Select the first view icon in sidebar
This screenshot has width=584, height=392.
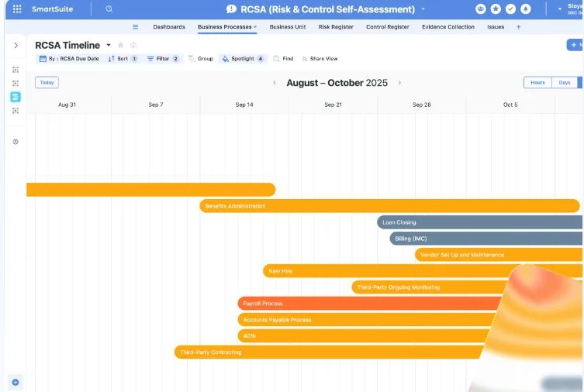[16, 70]
